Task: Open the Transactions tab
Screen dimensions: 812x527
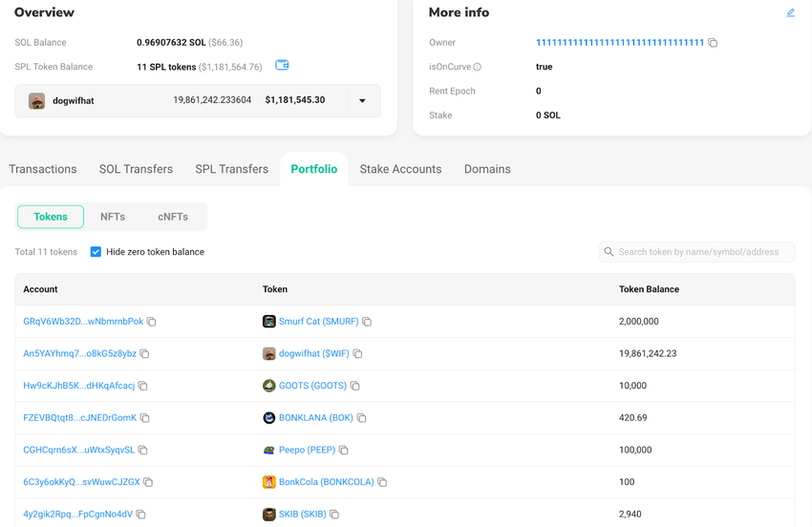Action: (x=43, y=169)
